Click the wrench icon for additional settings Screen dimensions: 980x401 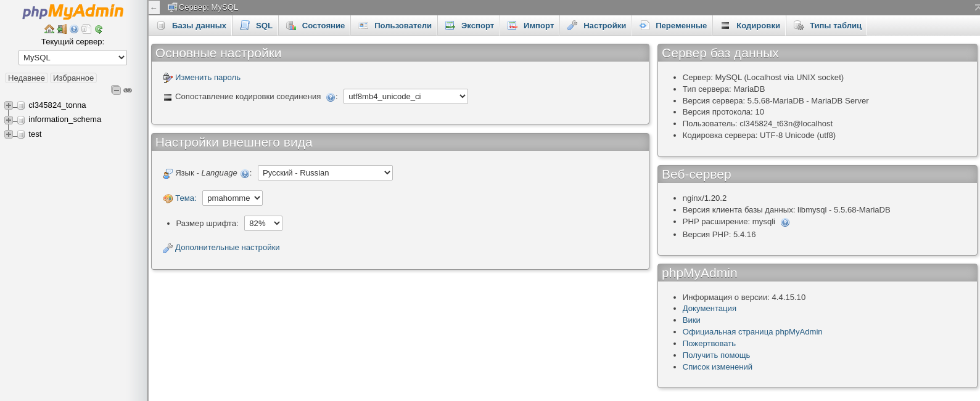click(167, 248)
